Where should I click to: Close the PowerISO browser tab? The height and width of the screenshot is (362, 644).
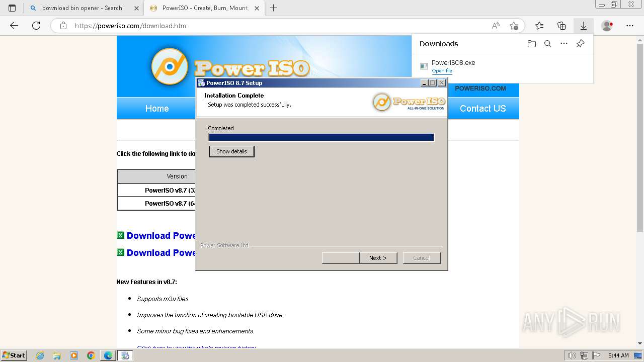pyautogui.click(x=257, y=8)
